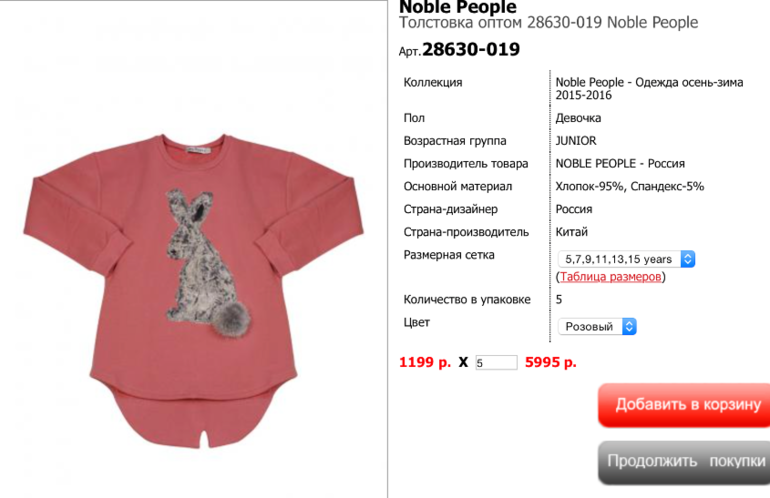Open the size grid dropdown
The width and height of the screenshot is (770, 498).
[626, 259]
